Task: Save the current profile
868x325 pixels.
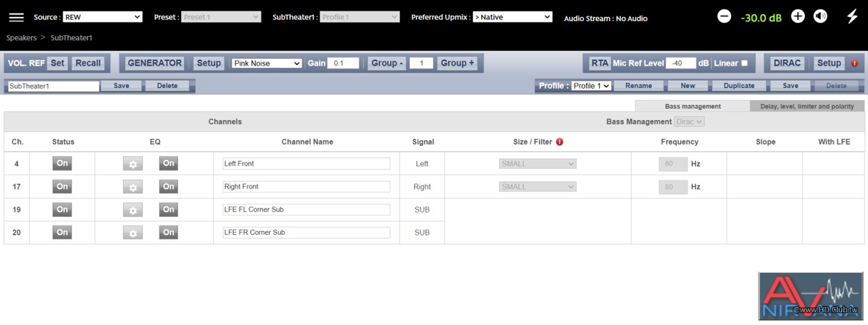Action: [791, 86]
